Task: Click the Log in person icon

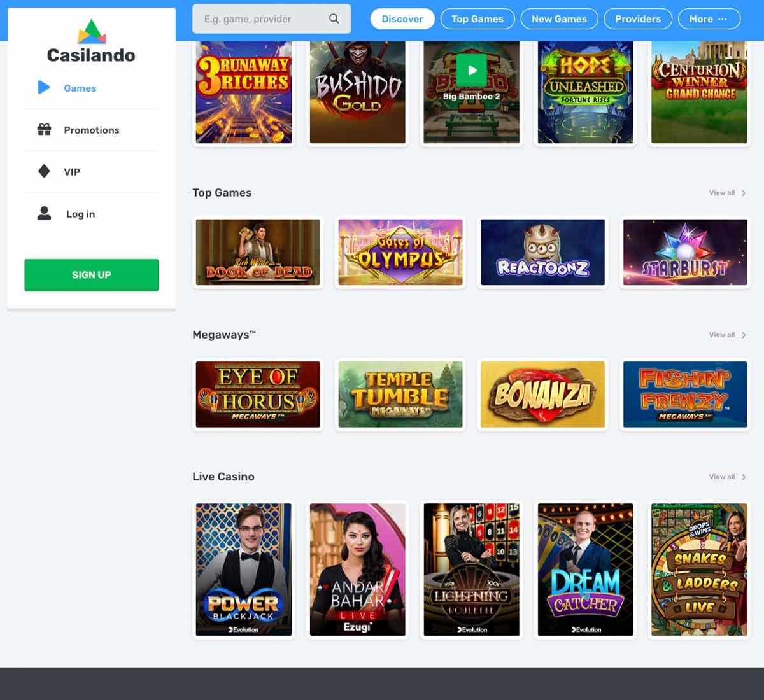Action: point(43,213)
